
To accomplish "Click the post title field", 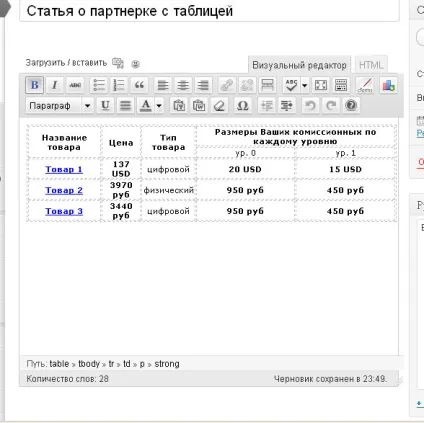I will [x=209, y=11].
